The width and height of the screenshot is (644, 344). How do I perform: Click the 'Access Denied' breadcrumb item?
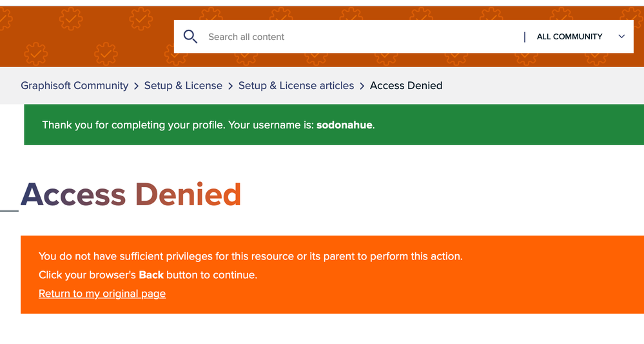click(406, 86)
